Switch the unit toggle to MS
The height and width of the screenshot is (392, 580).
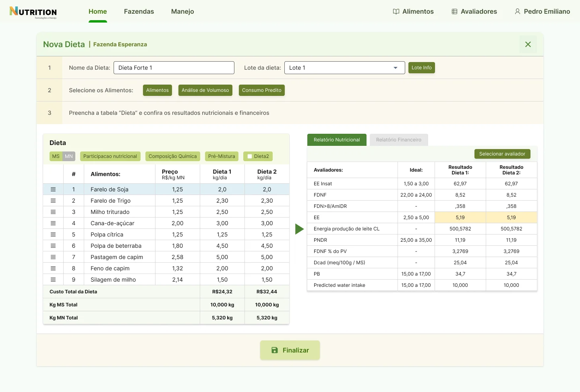pyautogui.click(x=56, y=156)
